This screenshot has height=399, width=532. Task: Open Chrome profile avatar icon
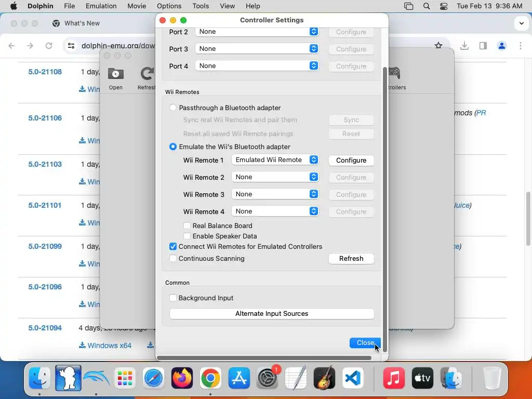point(502,46)
